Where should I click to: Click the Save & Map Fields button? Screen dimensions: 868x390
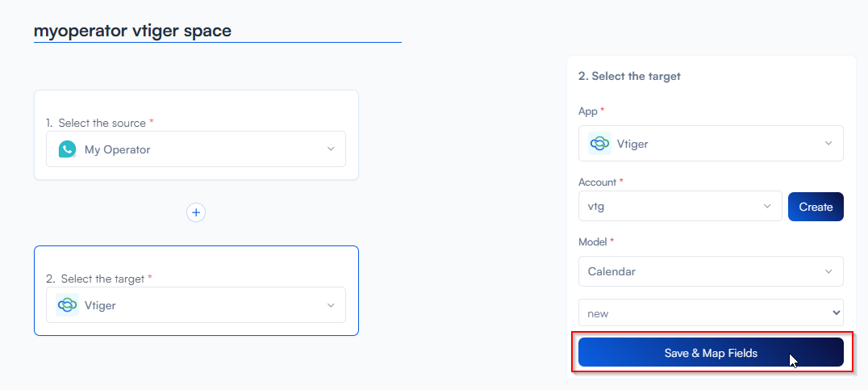coord(710,353)
